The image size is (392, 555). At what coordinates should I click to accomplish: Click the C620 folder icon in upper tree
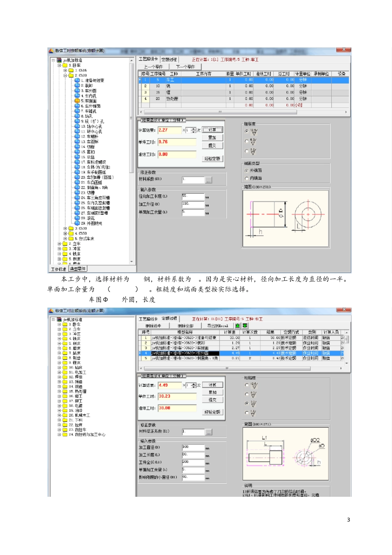point(71,76)
